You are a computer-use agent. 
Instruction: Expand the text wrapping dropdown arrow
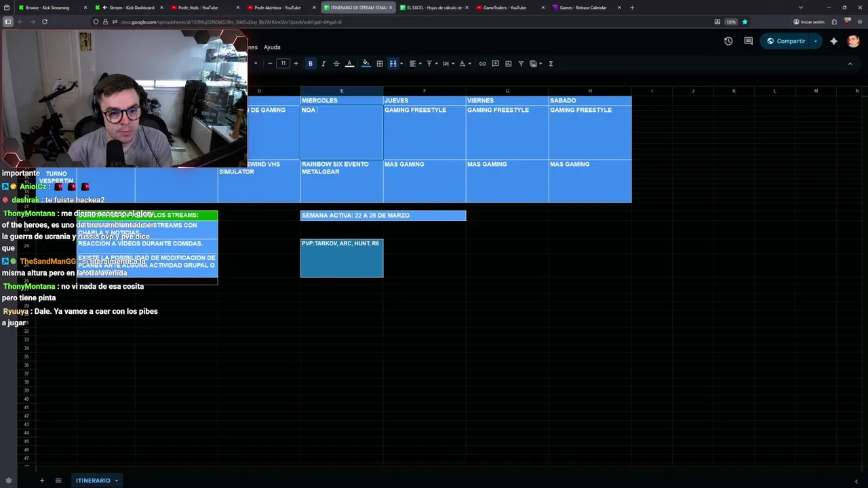(x=453, y=64)
